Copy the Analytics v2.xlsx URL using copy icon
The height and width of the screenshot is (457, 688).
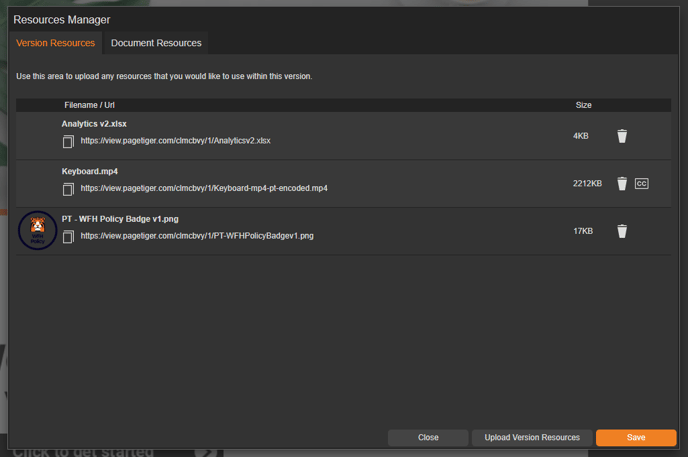pyautogui.click(x=69, y=142)
